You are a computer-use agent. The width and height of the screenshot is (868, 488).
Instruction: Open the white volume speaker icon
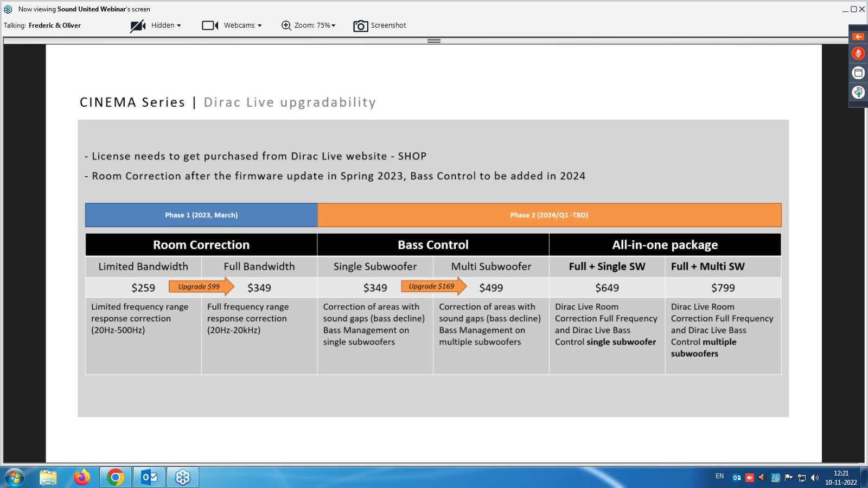815,478
